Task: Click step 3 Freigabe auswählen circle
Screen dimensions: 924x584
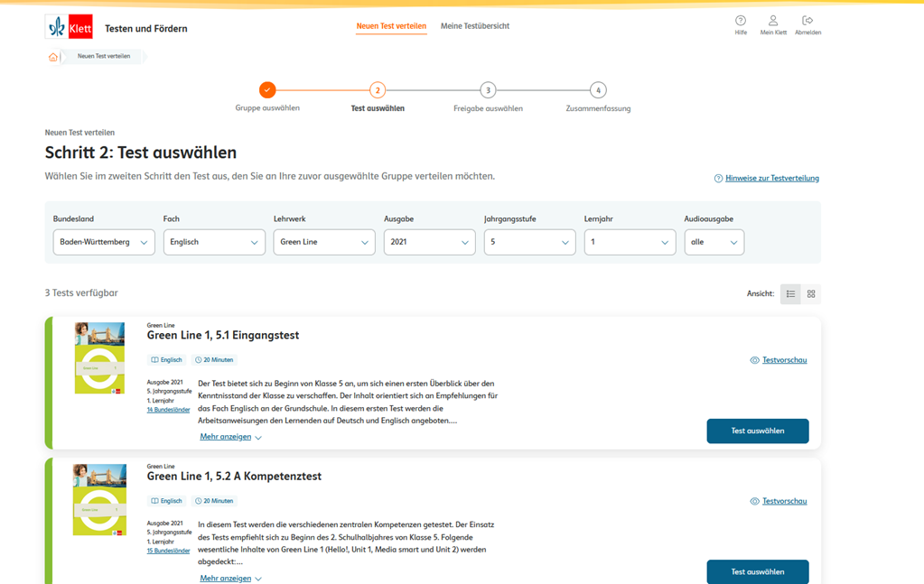Action: pos(488,90)
